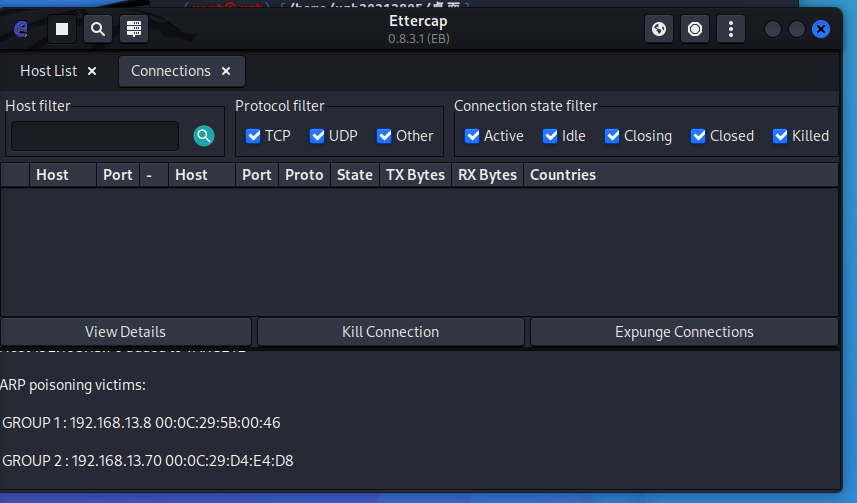Screen dimensions: 857x503
Task: Close the Ettercap window with blue x
Action: [821, 29]
